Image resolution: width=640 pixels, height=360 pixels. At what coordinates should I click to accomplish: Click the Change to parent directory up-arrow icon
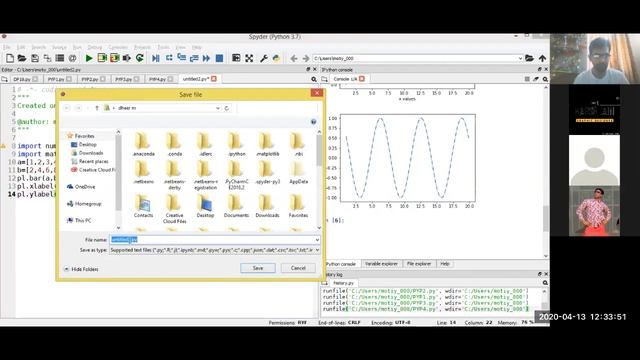tap(542, 58)
